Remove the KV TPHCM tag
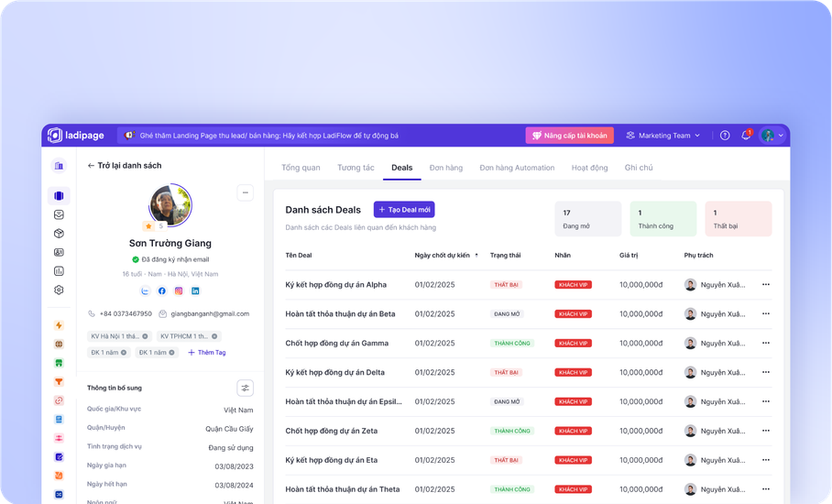832x504 pixels. [214, 336]
